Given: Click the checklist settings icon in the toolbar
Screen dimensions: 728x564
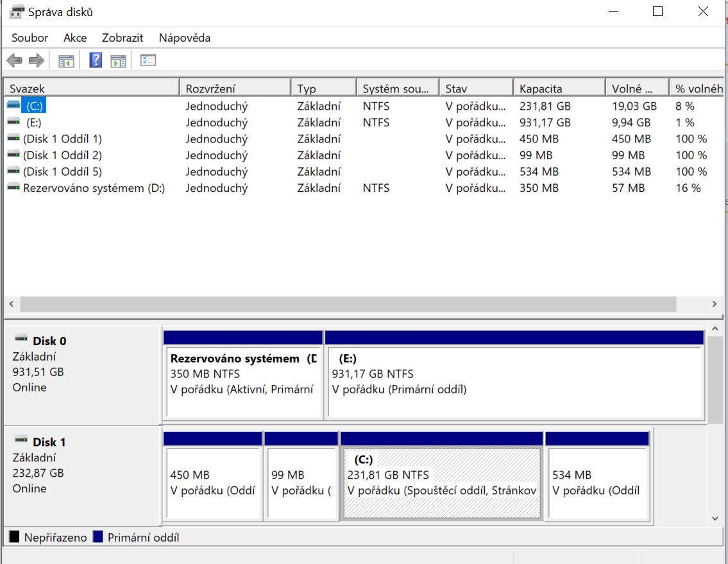Looking at the screenshot, I should [x=148, y=61].
